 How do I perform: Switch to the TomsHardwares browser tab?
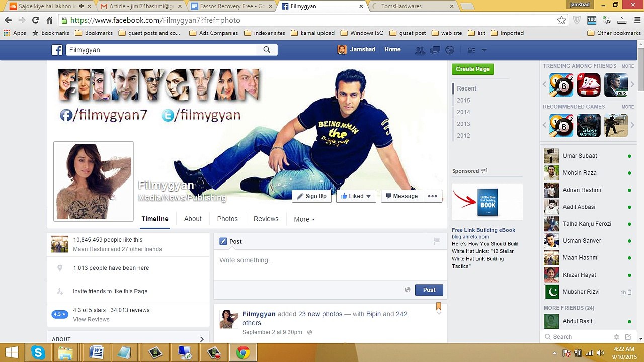[x=413, y=6]
